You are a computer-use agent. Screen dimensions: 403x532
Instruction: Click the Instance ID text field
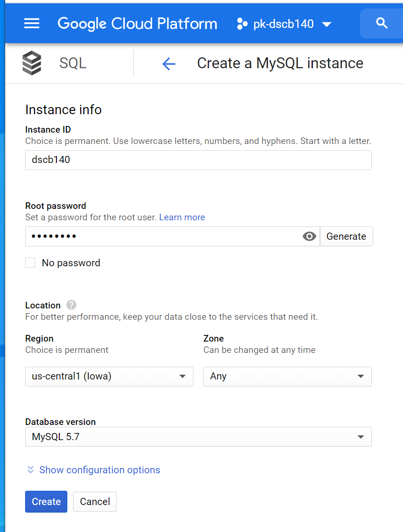point(198,160)
